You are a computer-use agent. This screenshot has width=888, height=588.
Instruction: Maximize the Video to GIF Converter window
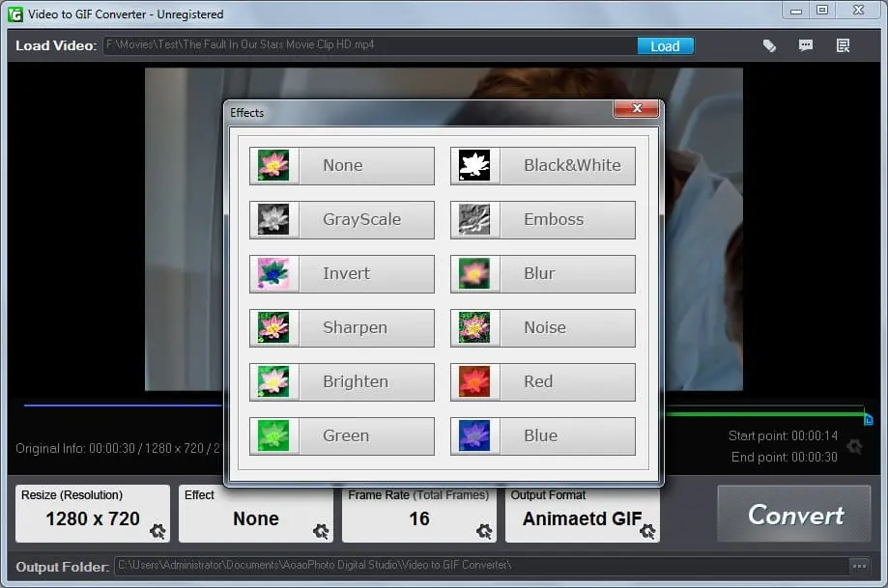(822, 11)
